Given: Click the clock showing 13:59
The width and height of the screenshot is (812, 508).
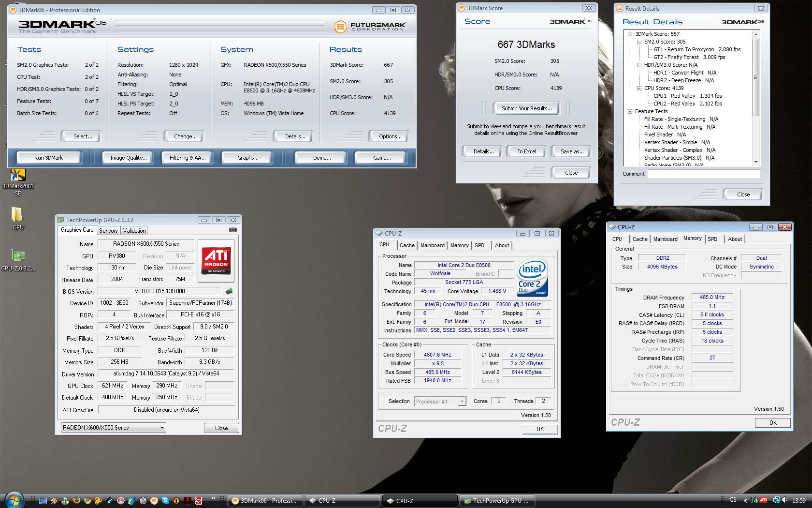Looking at the screenshot, I should [799, 500].
